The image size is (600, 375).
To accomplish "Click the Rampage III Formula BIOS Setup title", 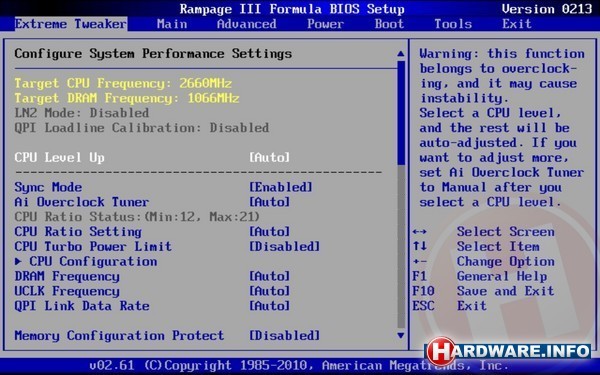I will tap(292, 9).
